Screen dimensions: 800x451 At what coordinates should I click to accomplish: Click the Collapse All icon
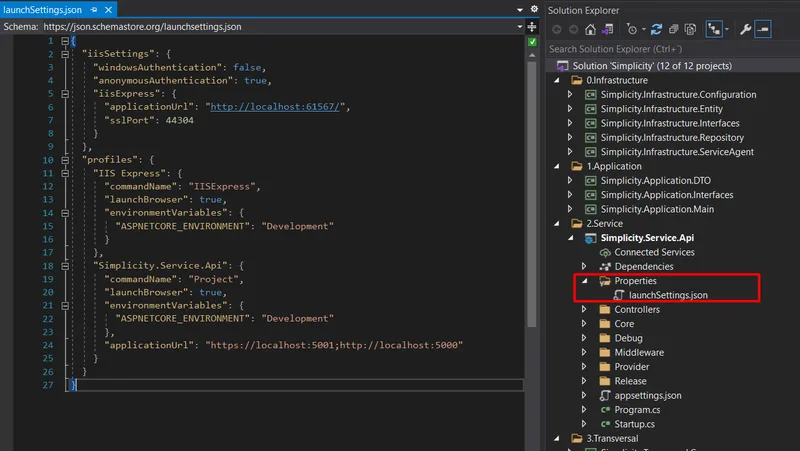pyautogui.click(x=673, y=30)
